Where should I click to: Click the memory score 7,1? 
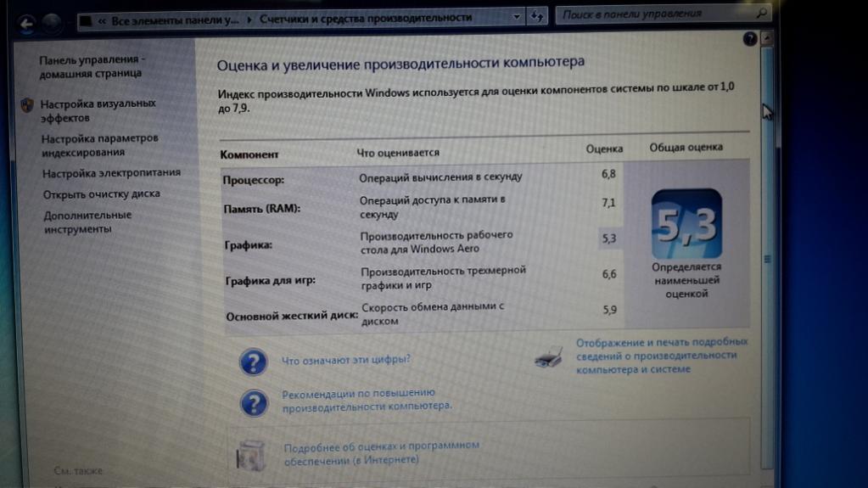608,203
